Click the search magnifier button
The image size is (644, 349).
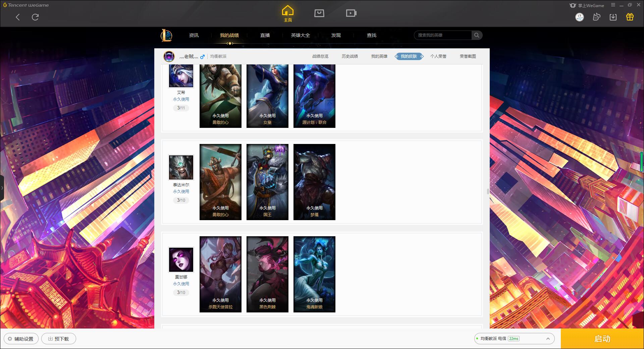(x=477, y=35)
